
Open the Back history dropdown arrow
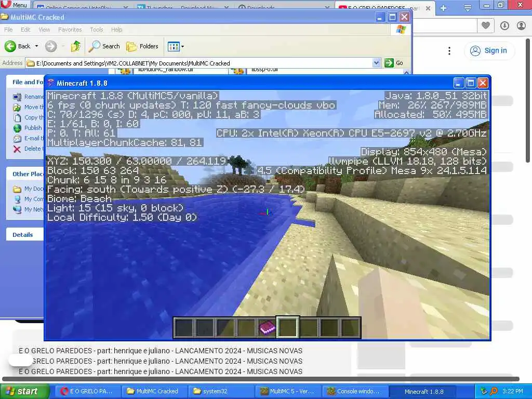37,46
